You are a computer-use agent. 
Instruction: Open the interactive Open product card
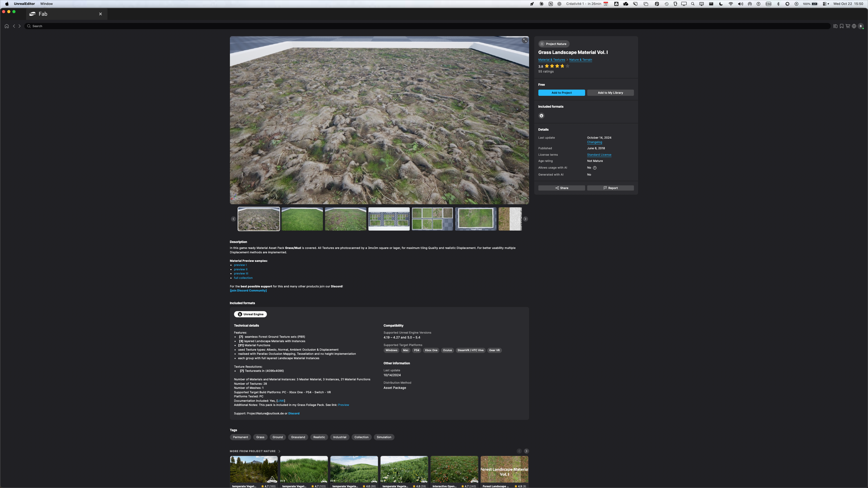[x=454, y=472]
